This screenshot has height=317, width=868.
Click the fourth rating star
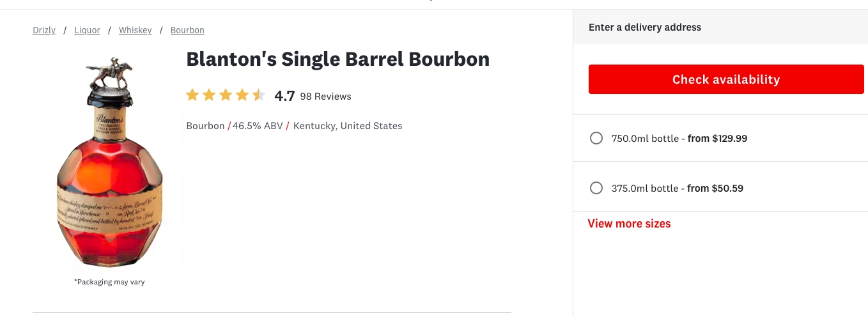tap(242, 96)
